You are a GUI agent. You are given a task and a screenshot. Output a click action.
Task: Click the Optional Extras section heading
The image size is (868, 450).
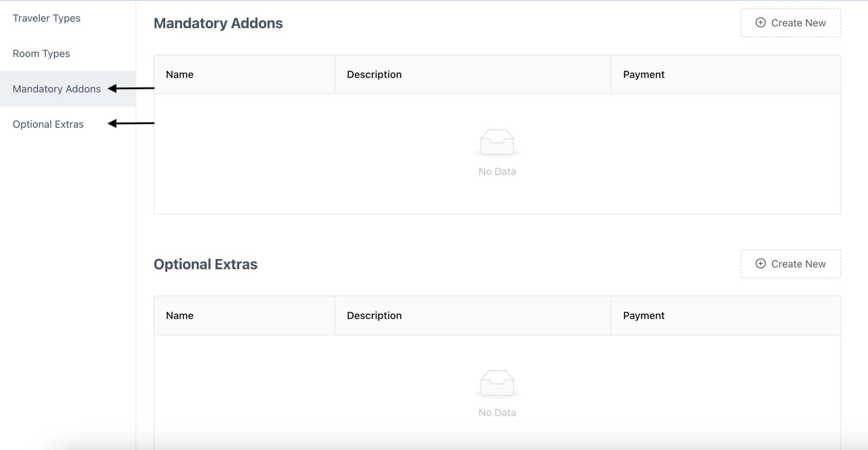206,264
